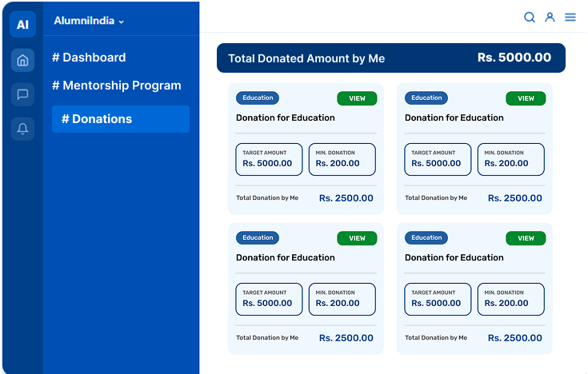The image size is (588, 374).
Task: Go to the Dashboard menu item
Action: click(89, 58)
